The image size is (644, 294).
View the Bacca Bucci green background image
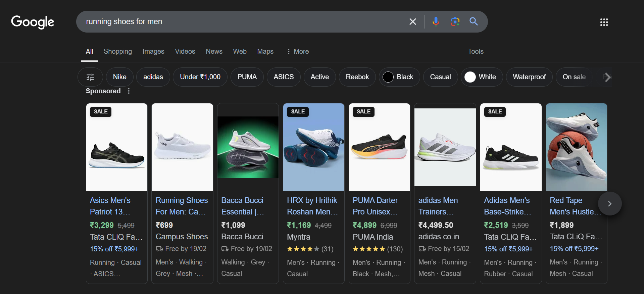coord(248,147)
